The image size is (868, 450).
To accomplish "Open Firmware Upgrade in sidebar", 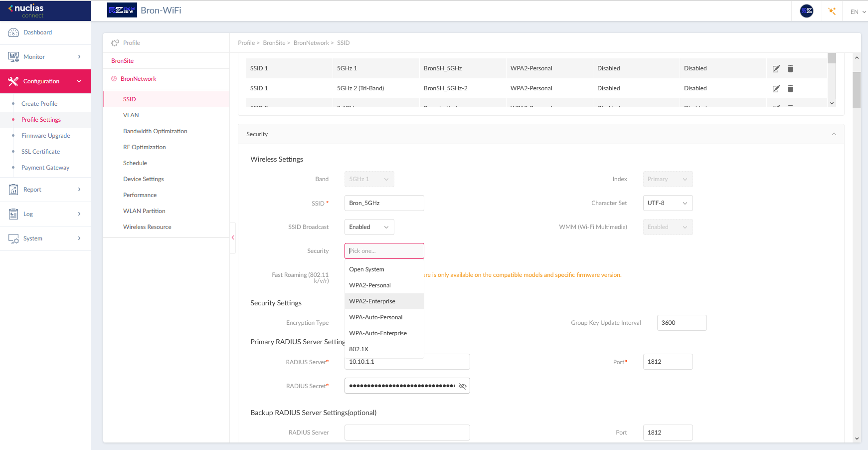I will (x=45, y=136).
